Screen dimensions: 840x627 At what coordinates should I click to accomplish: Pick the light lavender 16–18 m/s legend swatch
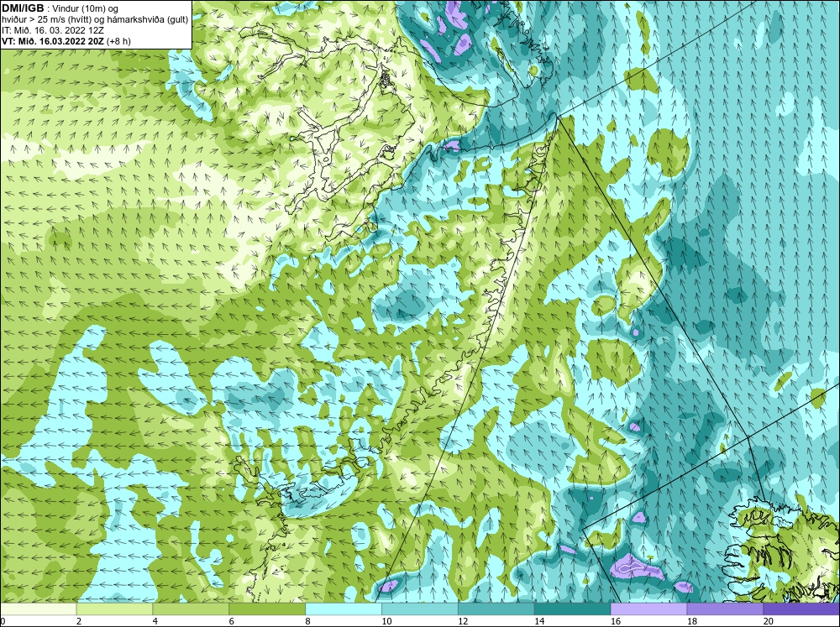tap(648, 609)
